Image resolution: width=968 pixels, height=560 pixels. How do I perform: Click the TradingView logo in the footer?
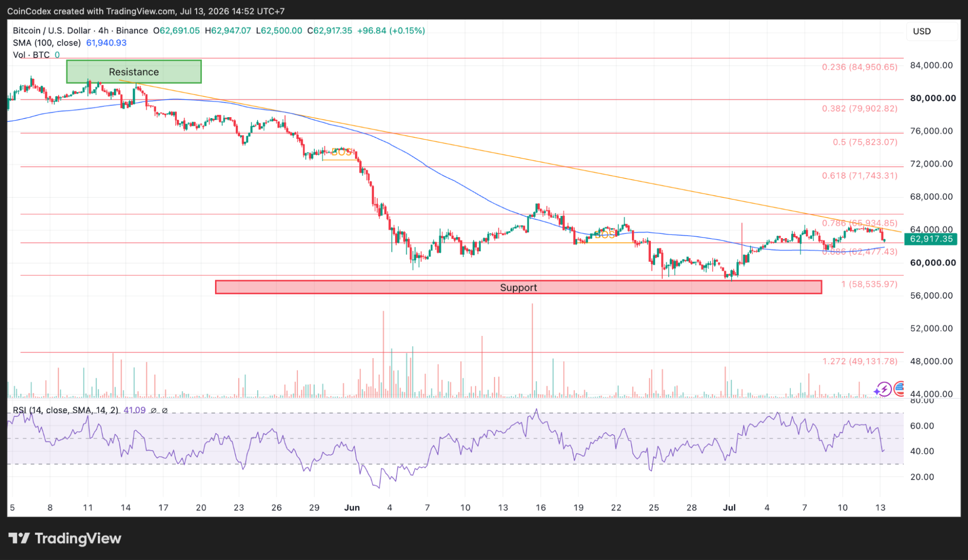click(x=65, y=538)
